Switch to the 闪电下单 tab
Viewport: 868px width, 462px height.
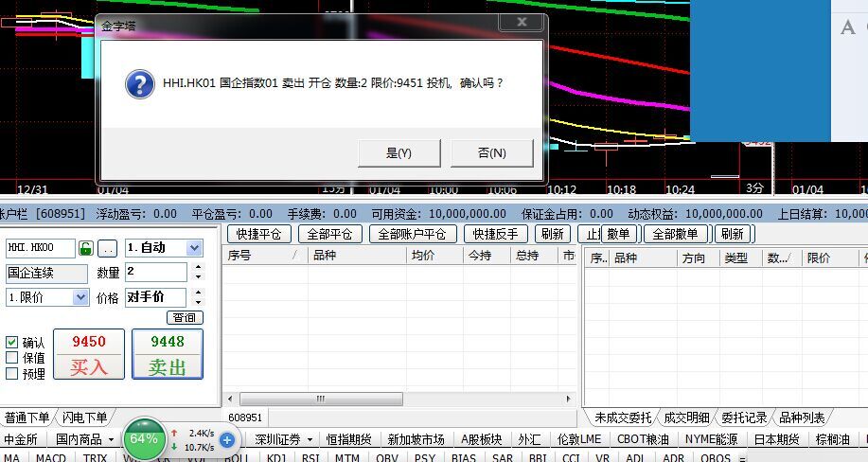pos(84,417)
